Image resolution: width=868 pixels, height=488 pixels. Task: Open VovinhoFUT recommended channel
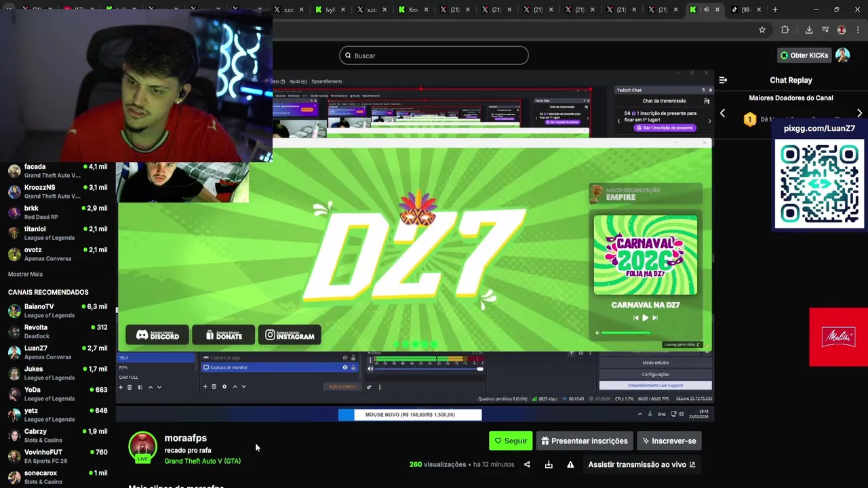click(x=58, y=456)
